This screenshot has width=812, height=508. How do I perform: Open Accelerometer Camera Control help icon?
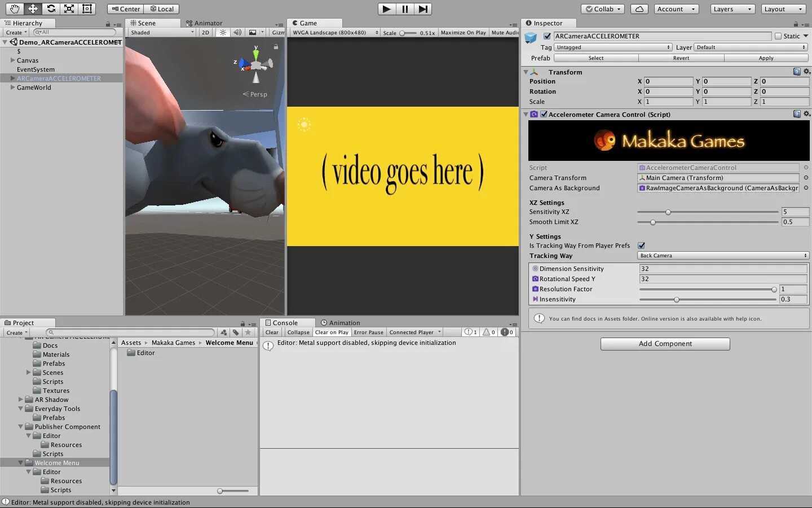click(x=797, y=114)
